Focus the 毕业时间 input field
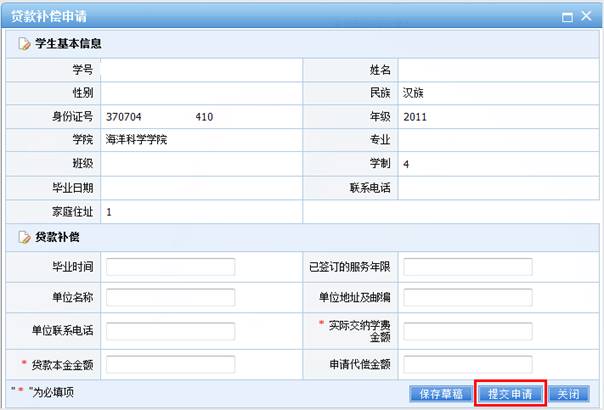604x410 pixels. (170, 267)
